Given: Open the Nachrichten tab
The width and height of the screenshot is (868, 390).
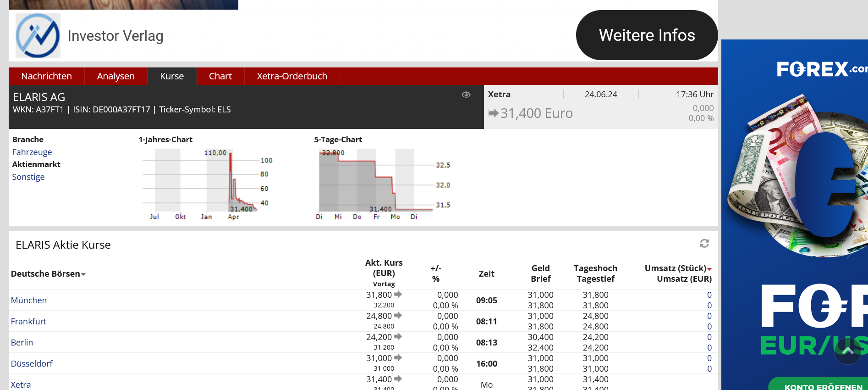Looking at the screenshot, I should tap(46, 76).
